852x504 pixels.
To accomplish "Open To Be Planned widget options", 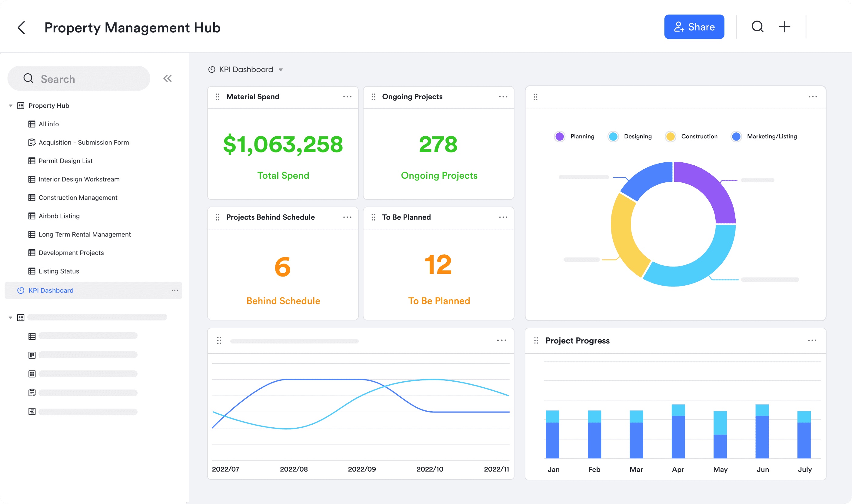I will [x=503, y=217].
